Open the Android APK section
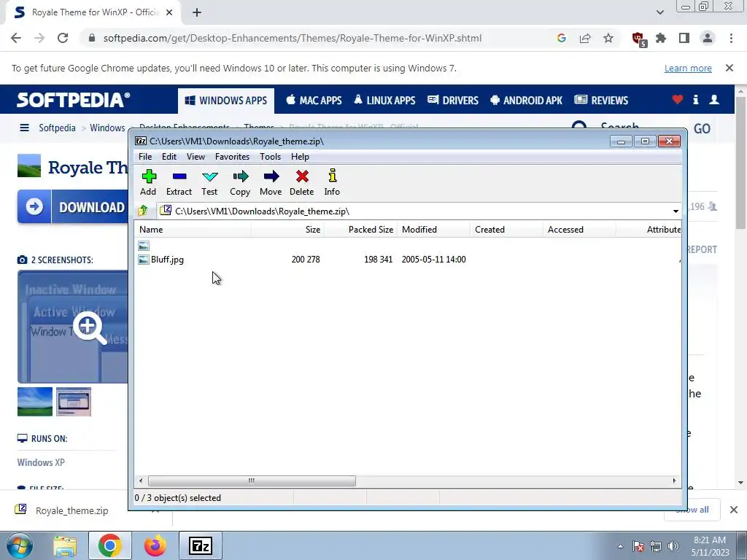 [x=527, y=101]
